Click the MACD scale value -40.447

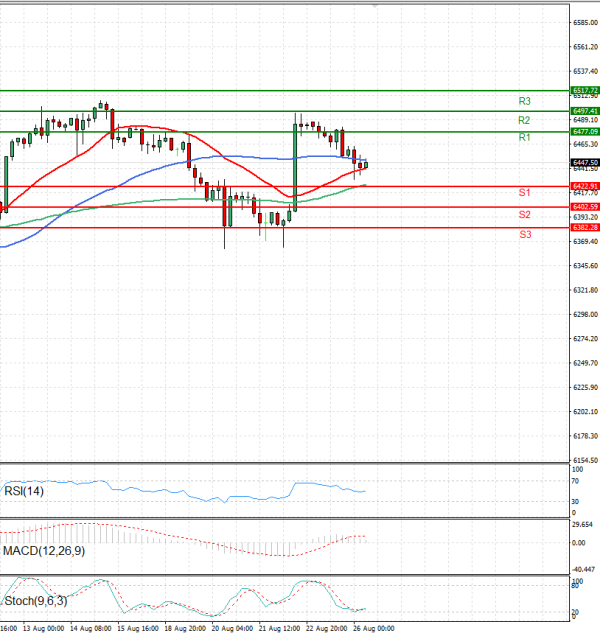pyautogui.click(x=584, y=569)
